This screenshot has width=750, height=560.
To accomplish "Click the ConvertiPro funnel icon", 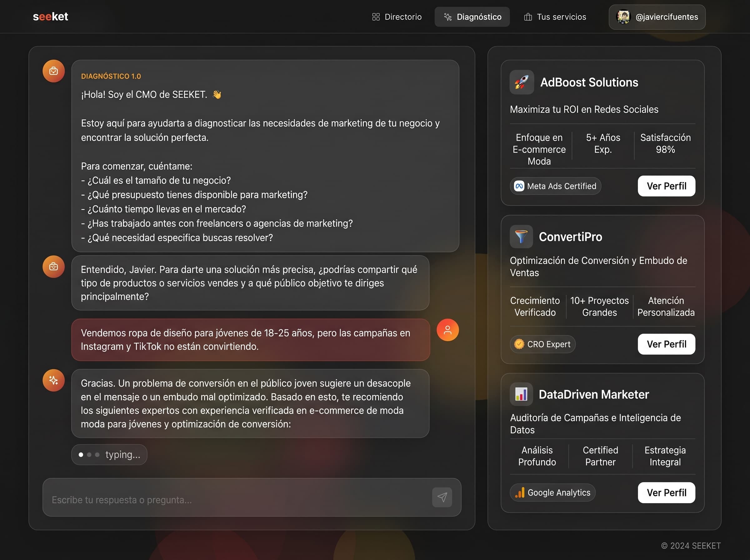I will point(521,237).
